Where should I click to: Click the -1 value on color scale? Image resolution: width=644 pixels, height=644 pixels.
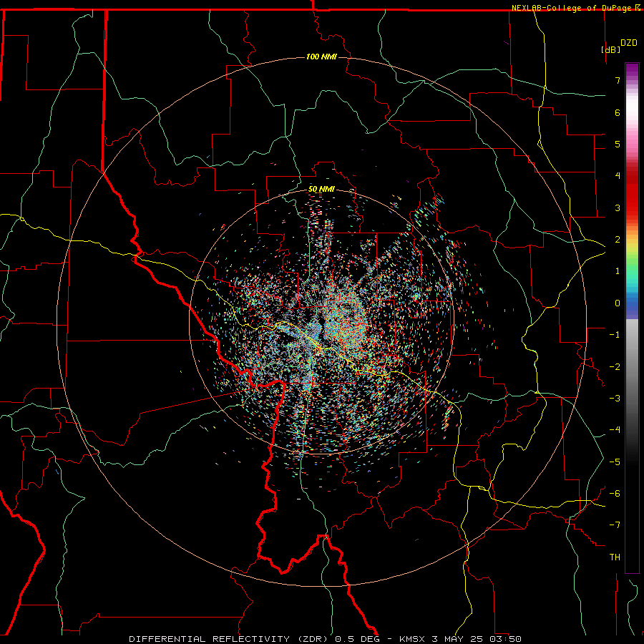click(x=615, y=335)
